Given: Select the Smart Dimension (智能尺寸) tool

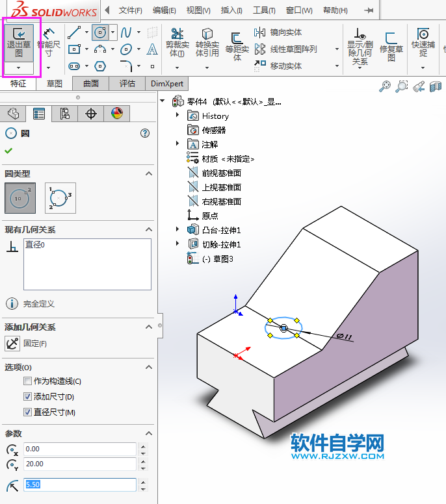Looking at the screenshot, I should pos(49,43).
